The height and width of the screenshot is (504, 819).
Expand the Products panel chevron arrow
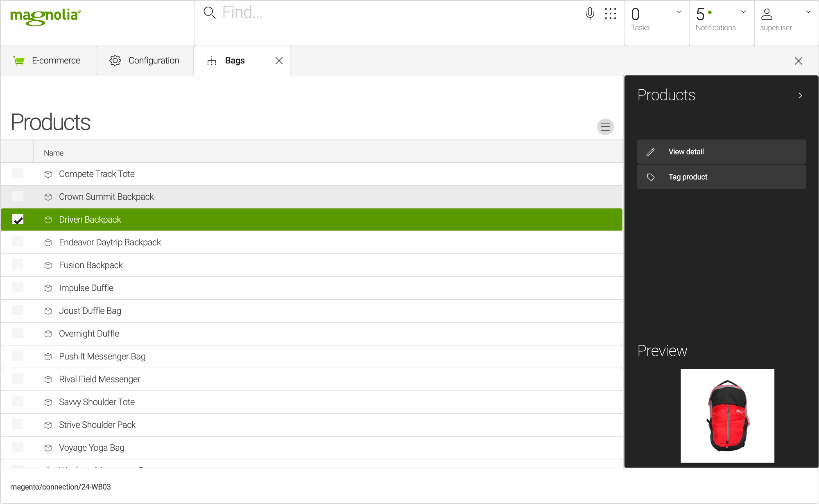(x=801, y=95)
